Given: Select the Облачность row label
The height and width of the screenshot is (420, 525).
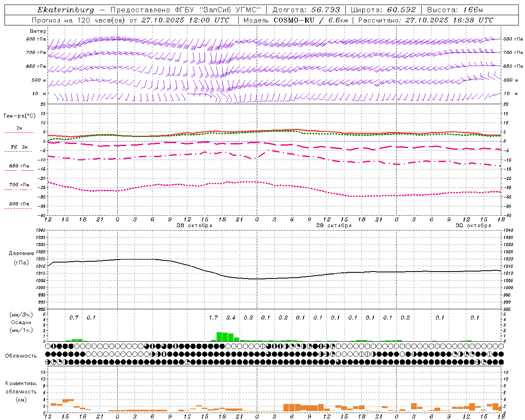Looking at the screenshot, I should (21, 356).
